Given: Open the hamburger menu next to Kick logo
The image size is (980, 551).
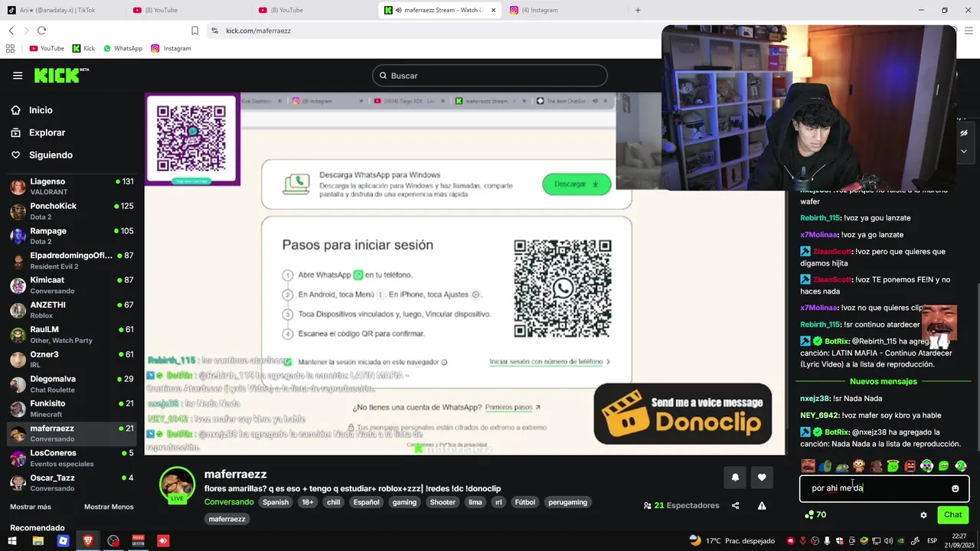Looking at the screenshot, I should tap(18, 75).
